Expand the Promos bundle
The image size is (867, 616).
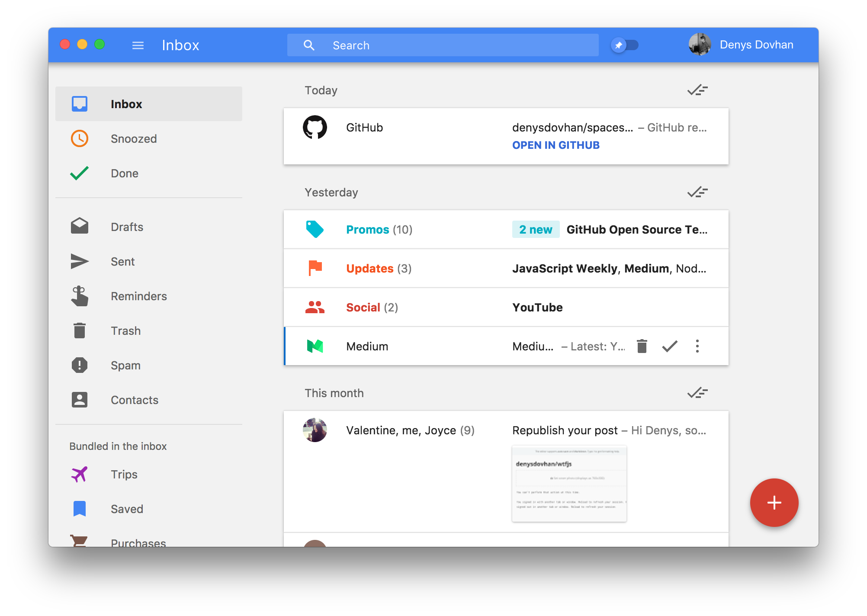coord(379,230)
